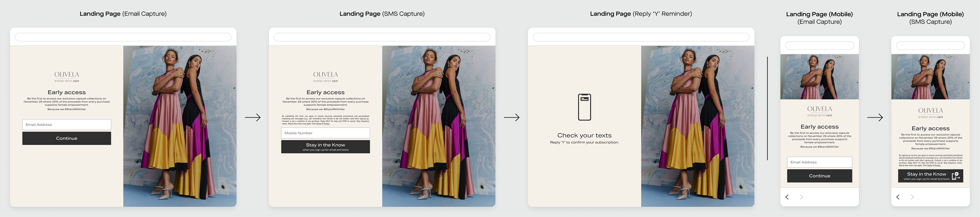980x217 pixels.
Task: Click back chevron on mobile SMS capture browser
Action: pos(898,197)
